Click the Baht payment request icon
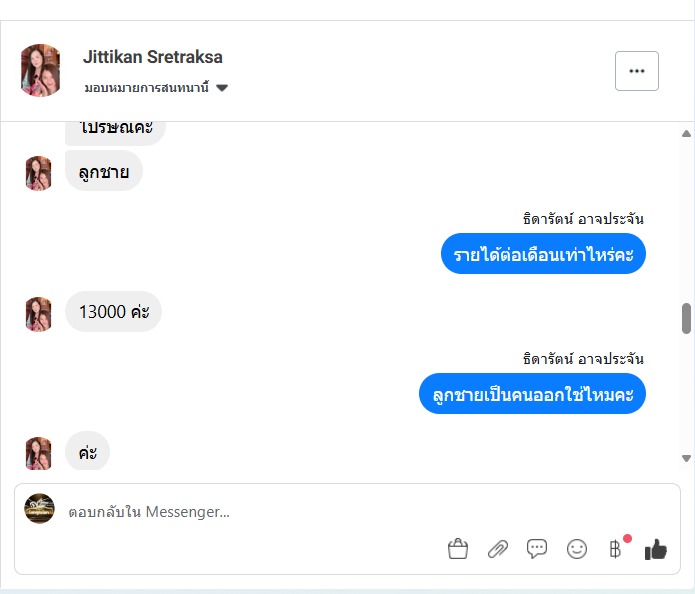The width and height of the screenshot is (695, 594). click(615, 549)
